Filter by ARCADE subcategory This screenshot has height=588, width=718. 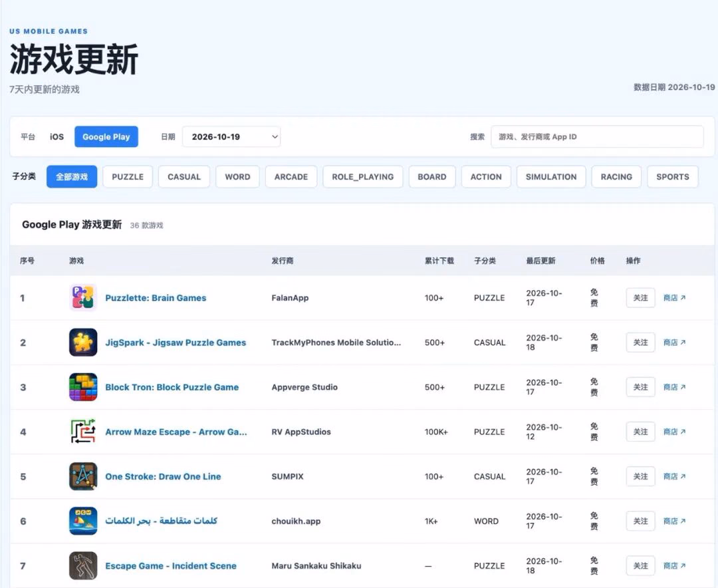click(x=291, y=176)
